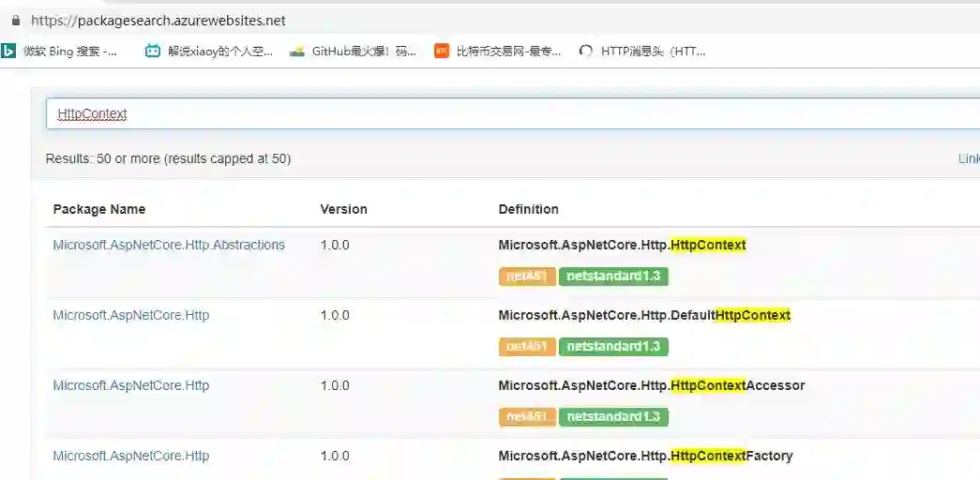Open the Bing search bookmark icon

[8, 52]
